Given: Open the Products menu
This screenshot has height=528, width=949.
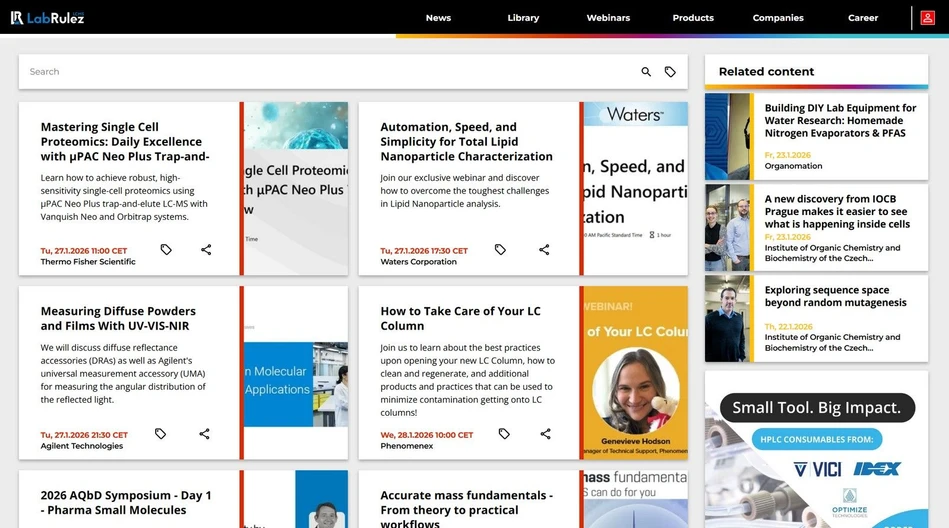Looking at the screenshot, I should coord(693,18).
